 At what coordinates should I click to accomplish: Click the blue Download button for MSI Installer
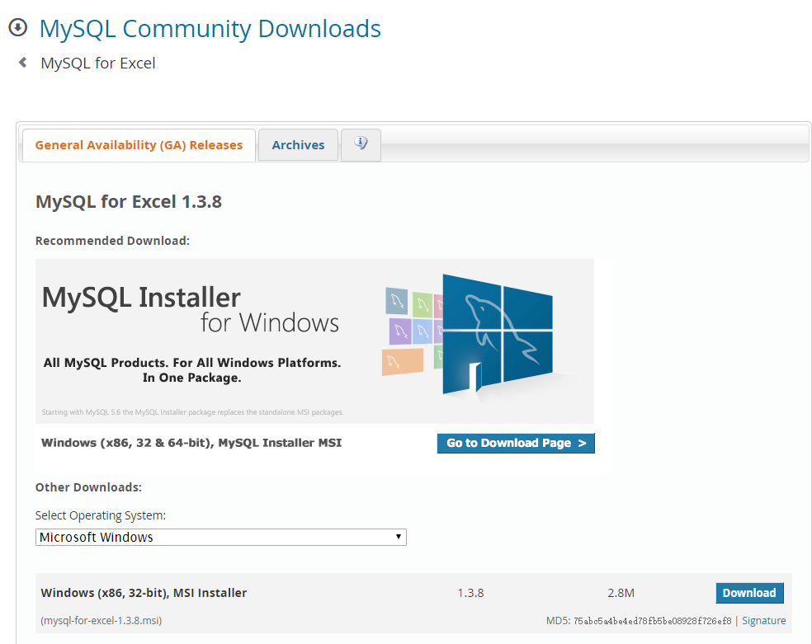(749, 593)
